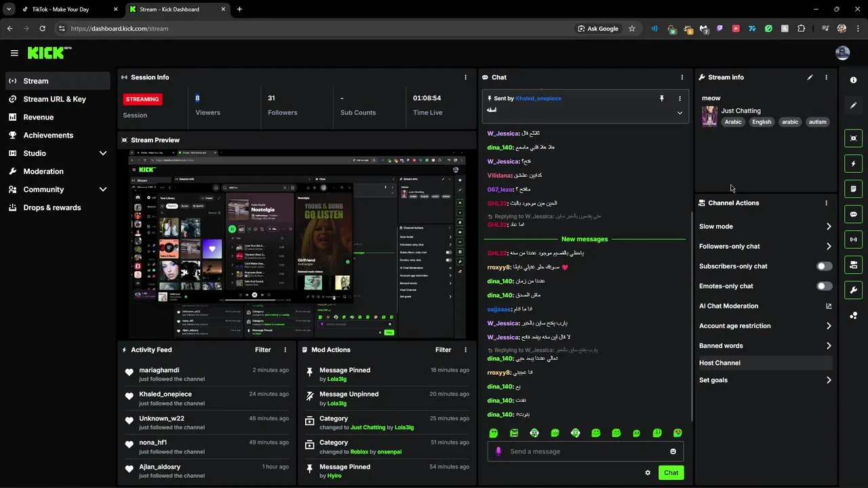Click the browser address bar URL

pos(119,28)
